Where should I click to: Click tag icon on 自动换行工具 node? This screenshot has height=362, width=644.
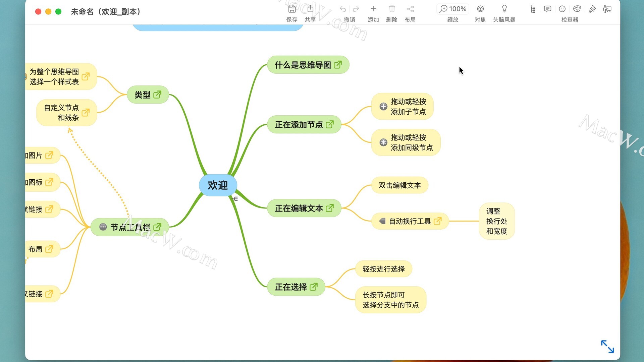(x=382, y=221)
